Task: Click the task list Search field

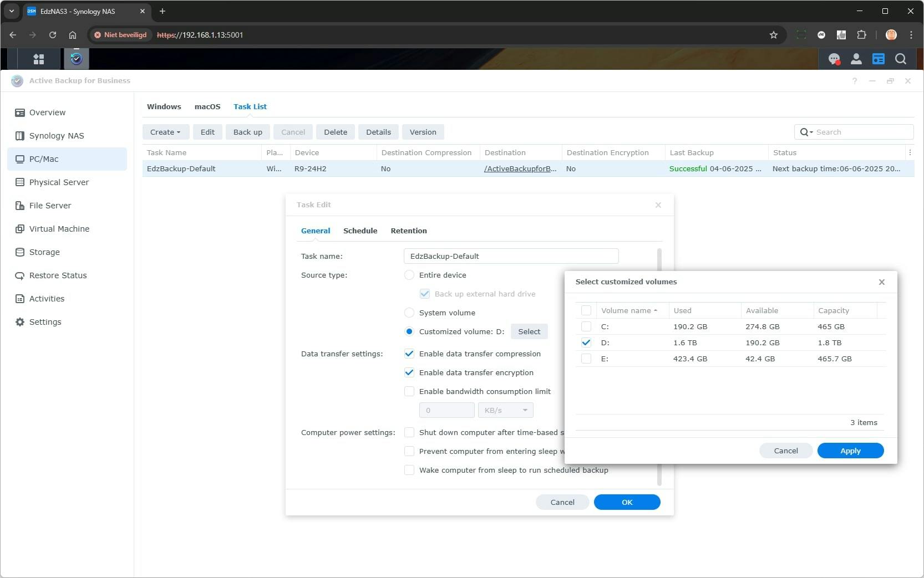Action: [x=854, y=132]
